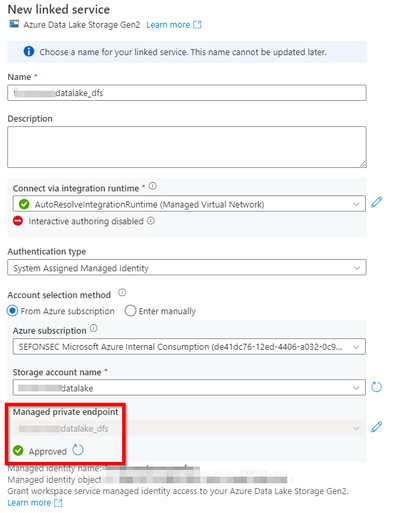Expand the Storage account name dropdown

[189, 388]
